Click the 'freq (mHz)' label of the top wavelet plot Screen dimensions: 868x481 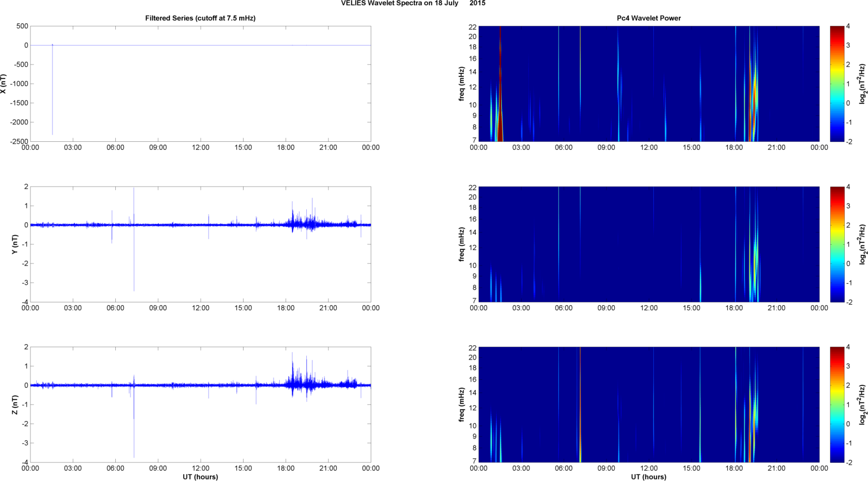coord(462,84)
